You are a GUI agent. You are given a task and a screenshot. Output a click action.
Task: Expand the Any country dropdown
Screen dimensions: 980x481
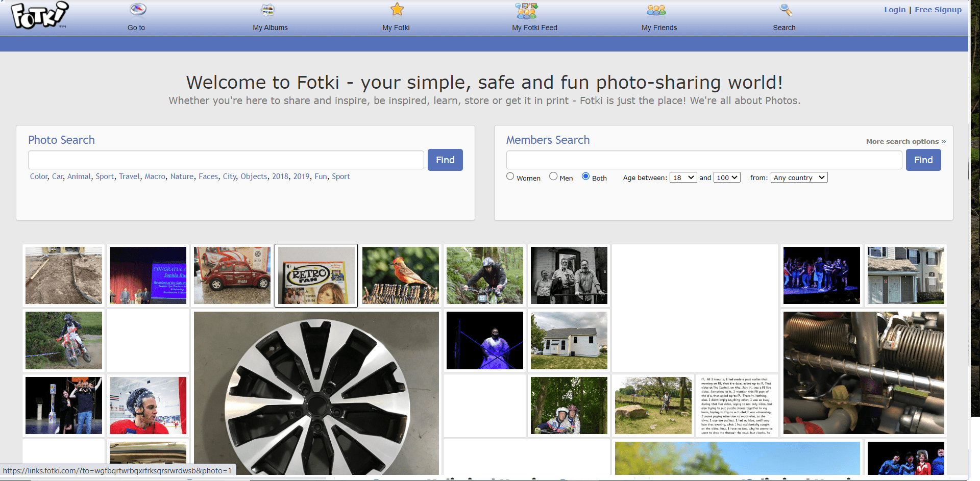tap(799, 178)
